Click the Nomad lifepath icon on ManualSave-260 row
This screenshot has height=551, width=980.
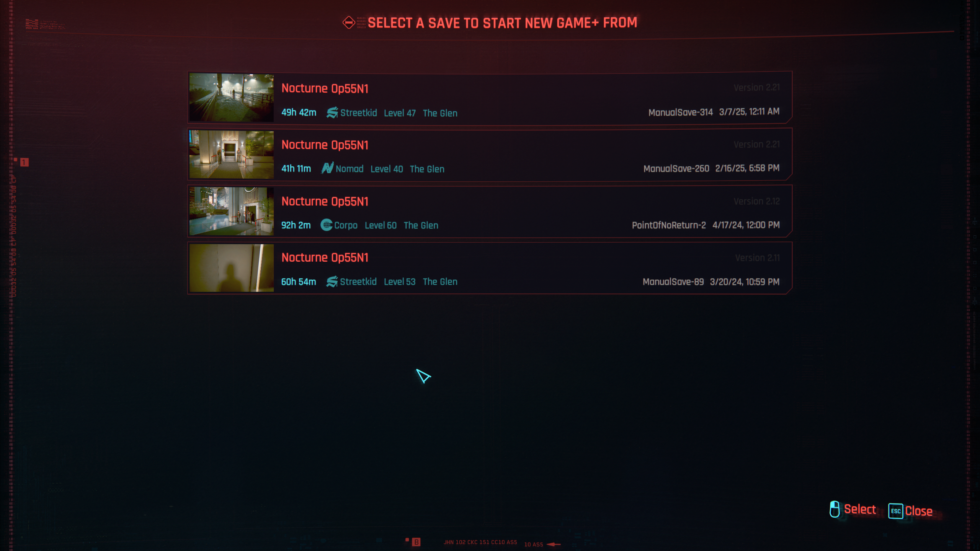click(x=327, y=168)
